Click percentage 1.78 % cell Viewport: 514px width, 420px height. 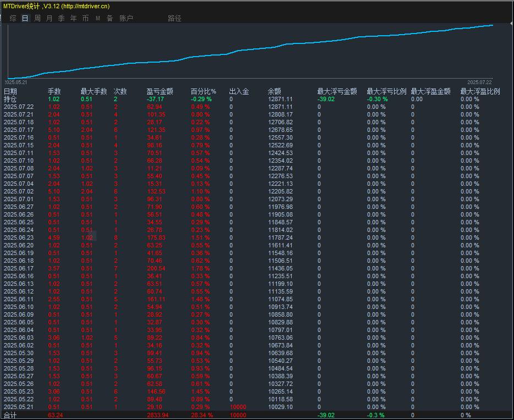[200, 268]
